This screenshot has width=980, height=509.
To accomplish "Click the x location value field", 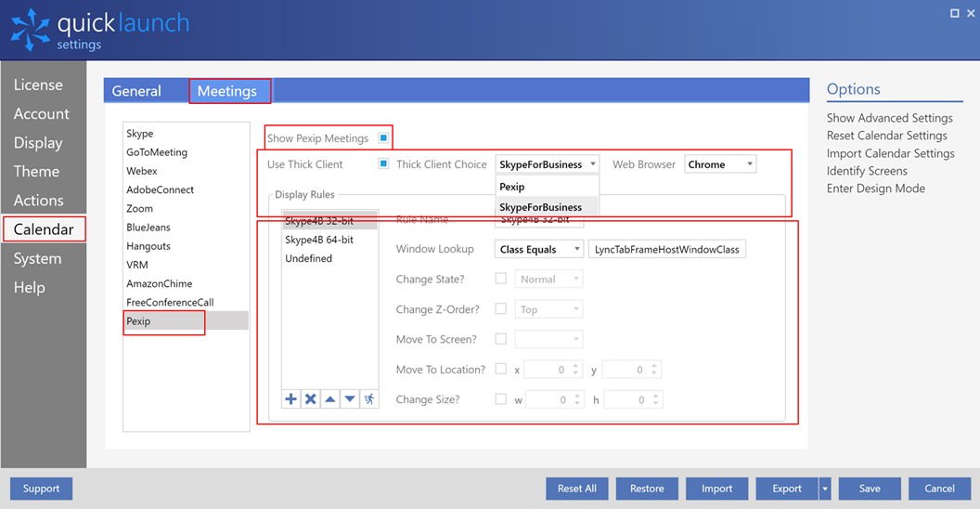I will (553, 370).
